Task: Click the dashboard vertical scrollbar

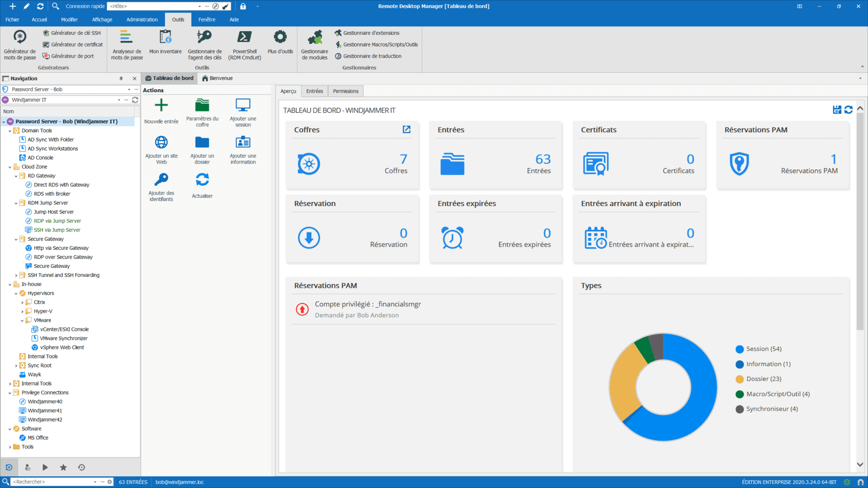Action: [x=860, y=221]
